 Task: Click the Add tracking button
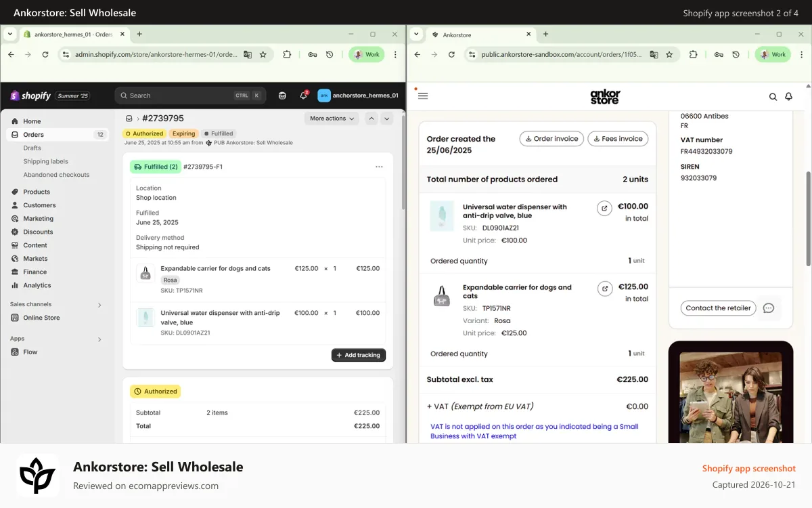359,355
